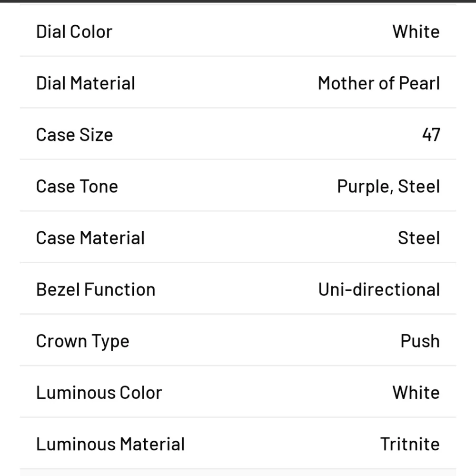Image resolution: width=476 pixels, height=476 pixels.
Task: Select the Luminous Color label
Action: click(99, 393)
